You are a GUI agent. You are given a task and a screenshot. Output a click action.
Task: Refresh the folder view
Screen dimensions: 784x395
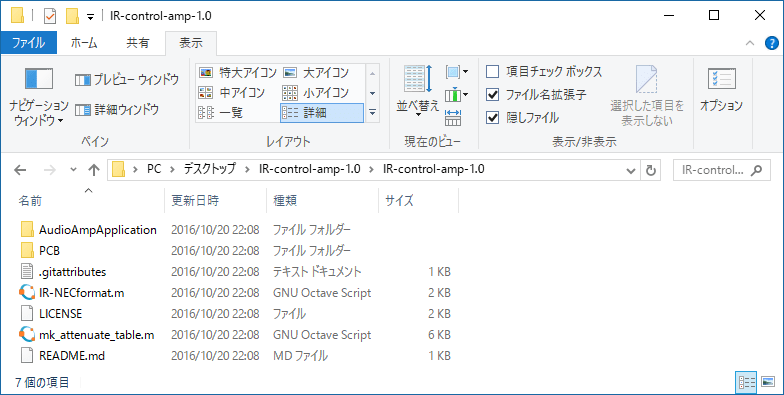(x=650, y=170)
